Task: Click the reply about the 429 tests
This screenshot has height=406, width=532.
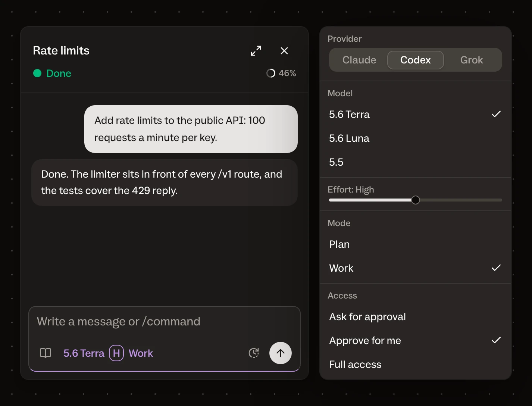Action: pyautogui.click(x=165, y=182)
